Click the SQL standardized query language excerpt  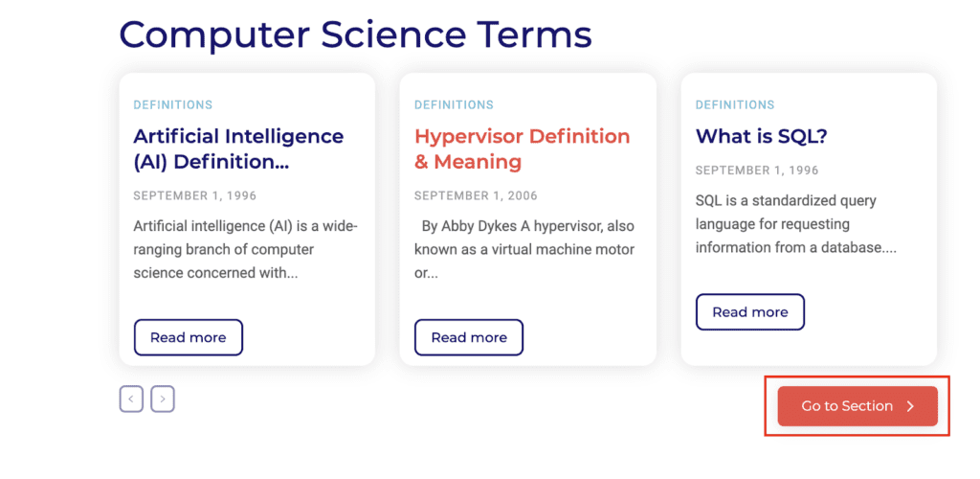(x=796, y=224)
